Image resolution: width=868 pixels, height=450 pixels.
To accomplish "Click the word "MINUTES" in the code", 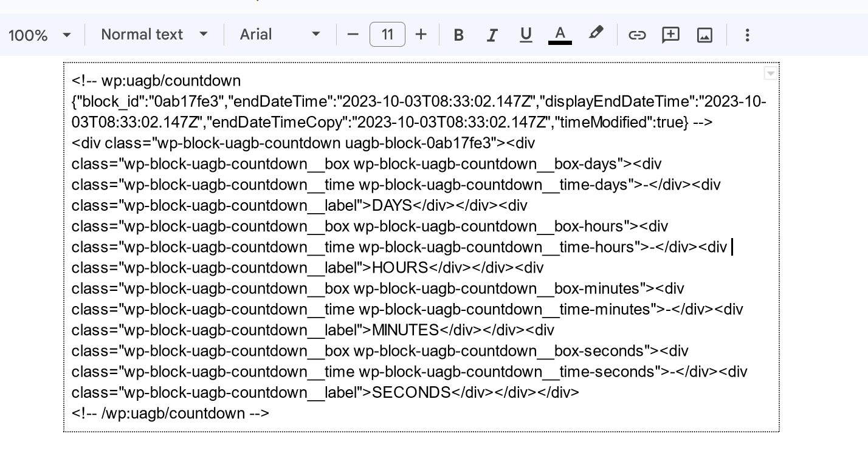I will coord(405,330).
